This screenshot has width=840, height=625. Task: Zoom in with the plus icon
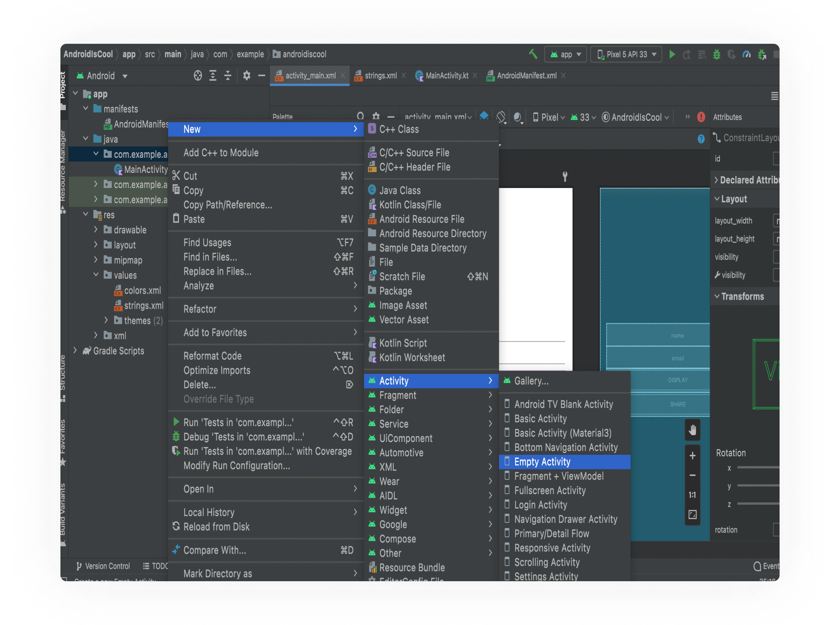coord(692,456)
